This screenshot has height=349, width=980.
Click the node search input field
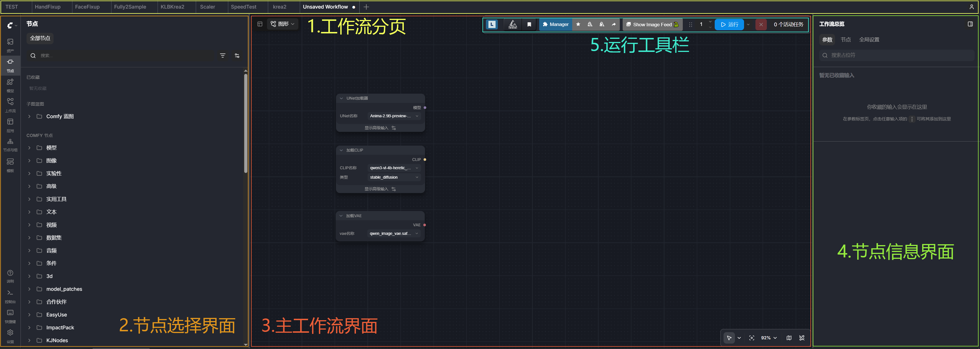(x=122, y=56)
